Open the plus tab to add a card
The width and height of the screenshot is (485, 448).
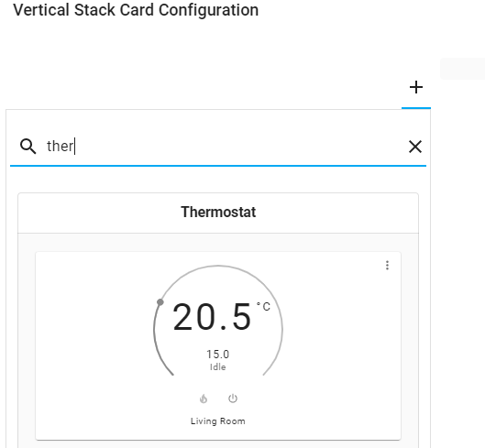[x=416, y=88]
